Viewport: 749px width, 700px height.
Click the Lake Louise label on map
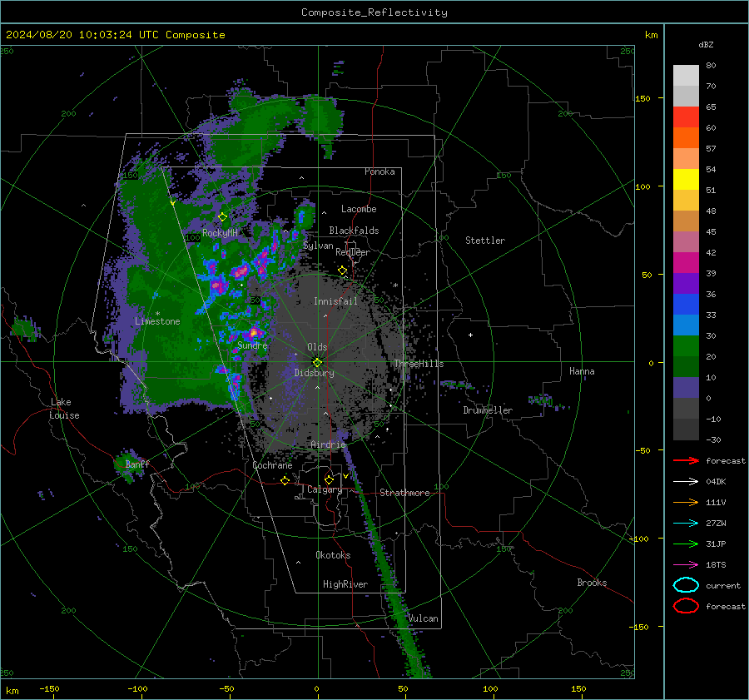[64, 409]
